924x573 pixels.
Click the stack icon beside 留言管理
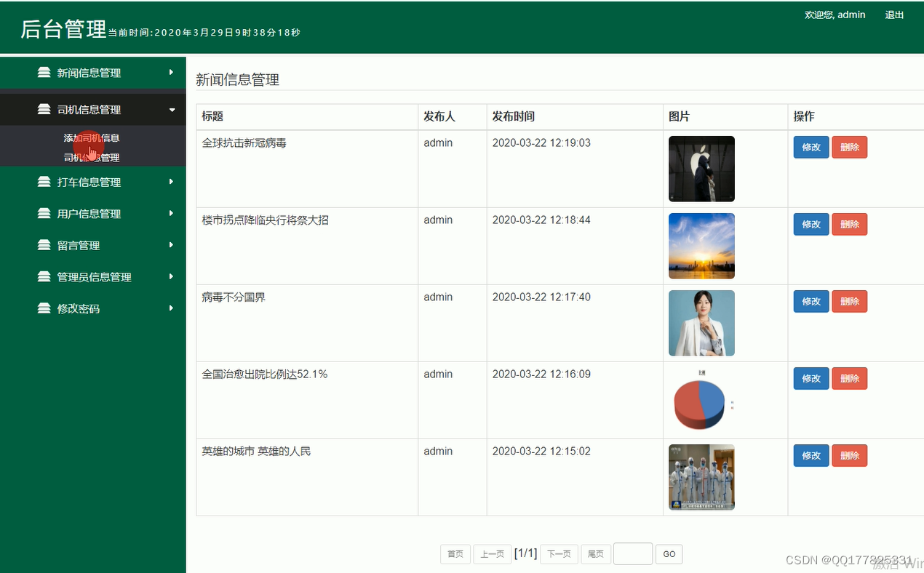point(44,246)
